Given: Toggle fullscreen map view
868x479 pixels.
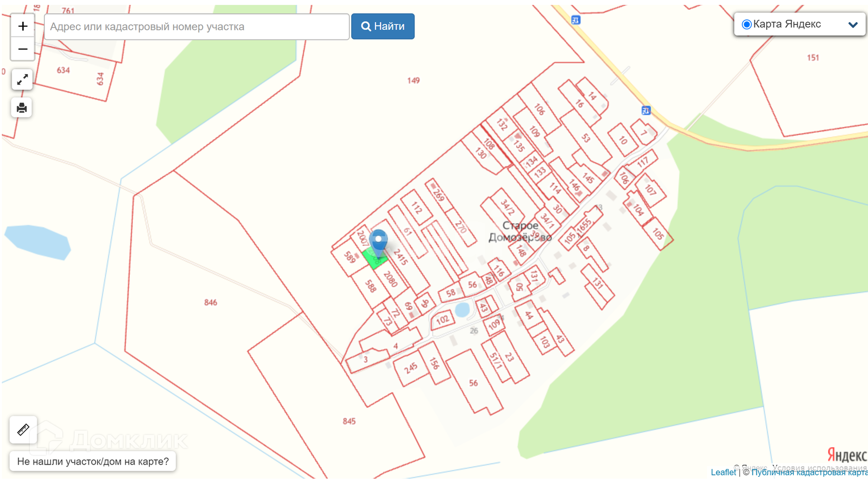Looking at the screenshot, I should coord(22,80).
